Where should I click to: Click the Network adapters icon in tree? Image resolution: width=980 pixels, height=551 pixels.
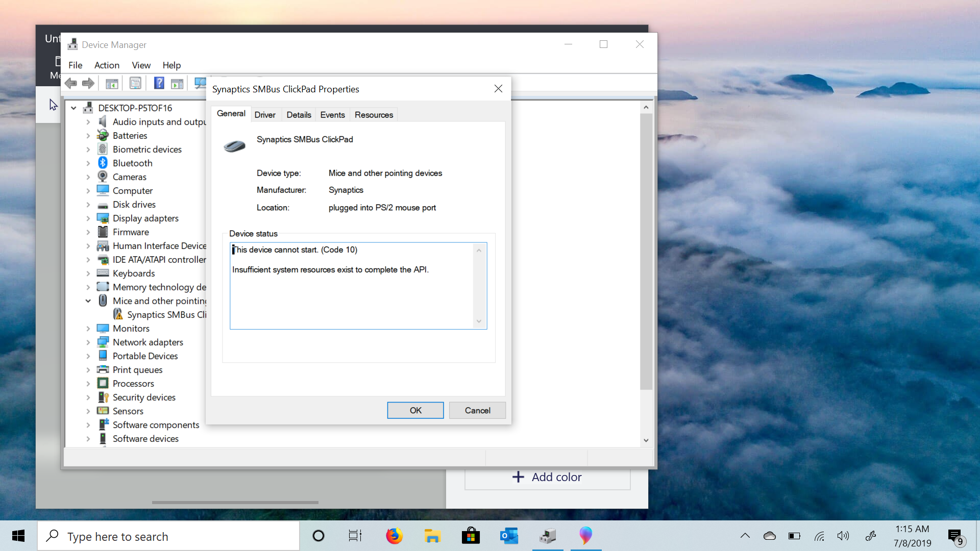(103, 342)
